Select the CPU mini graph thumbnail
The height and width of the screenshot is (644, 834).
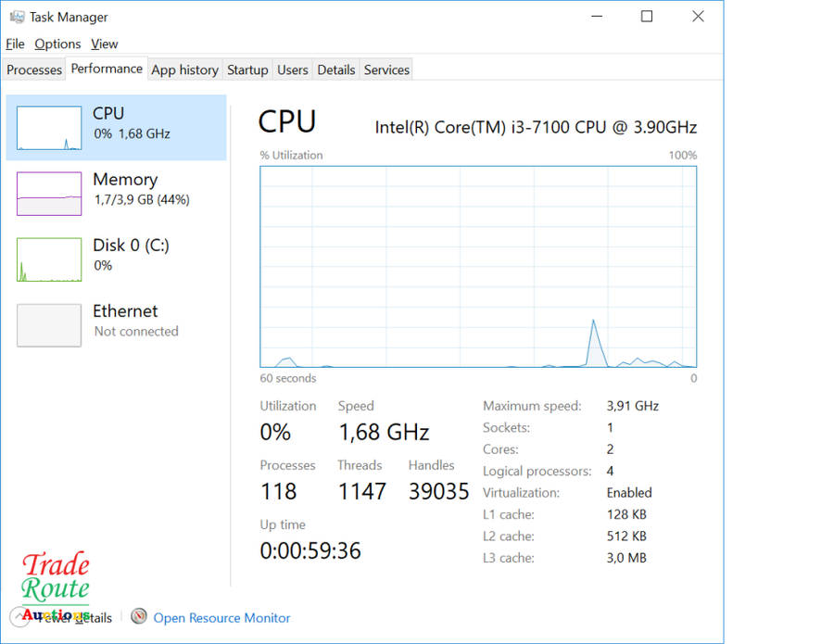(x=49, y=128)
